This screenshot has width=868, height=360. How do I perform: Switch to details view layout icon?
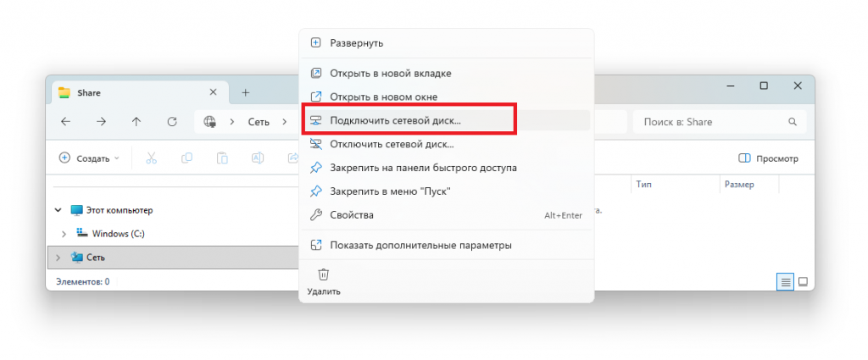(784, 282)
